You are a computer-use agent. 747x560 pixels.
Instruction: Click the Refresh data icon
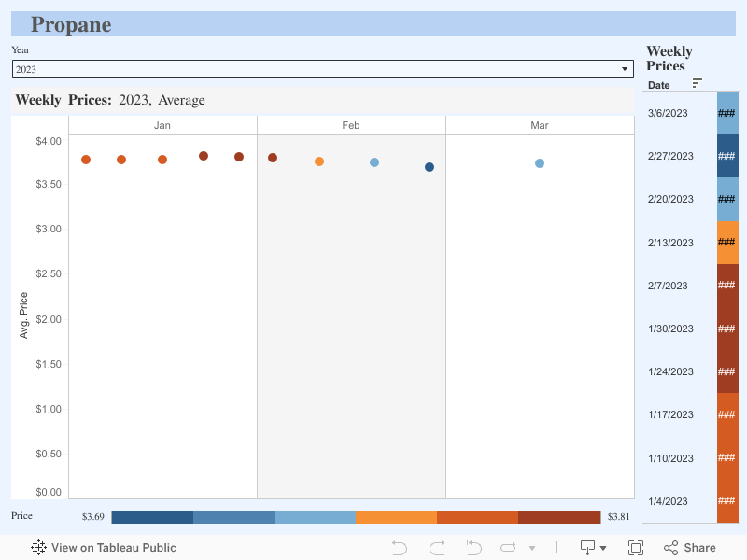click(x=508, y=548)
